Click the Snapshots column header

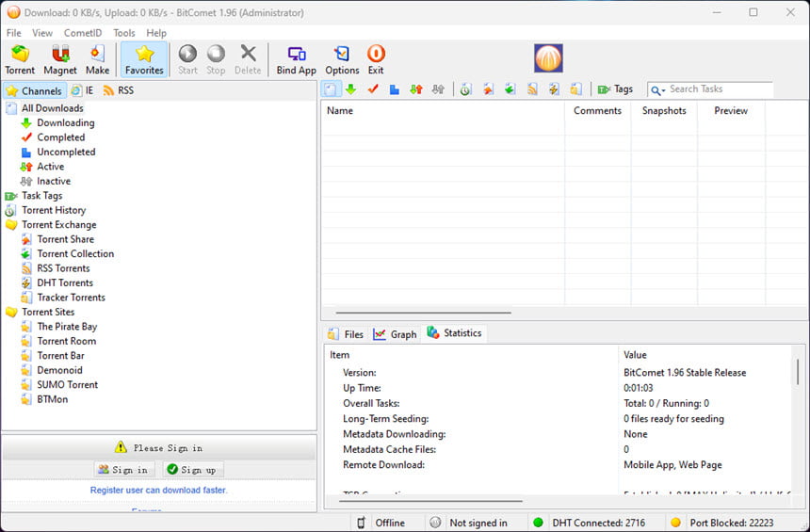664,110
